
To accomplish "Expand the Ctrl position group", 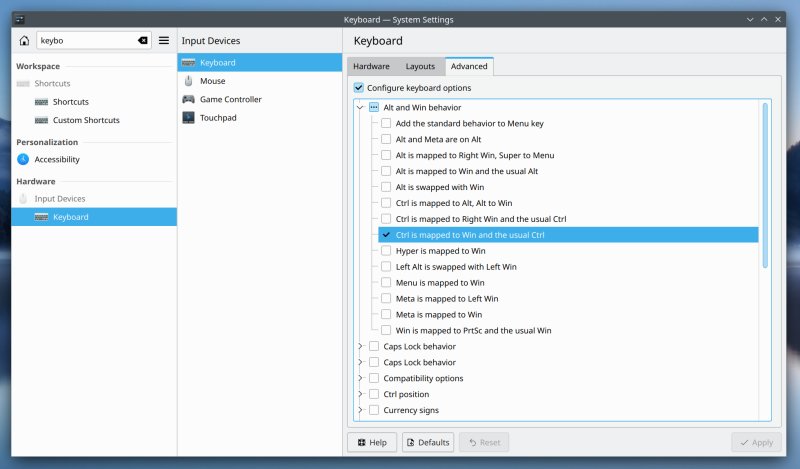I will [x=360, y=394].
